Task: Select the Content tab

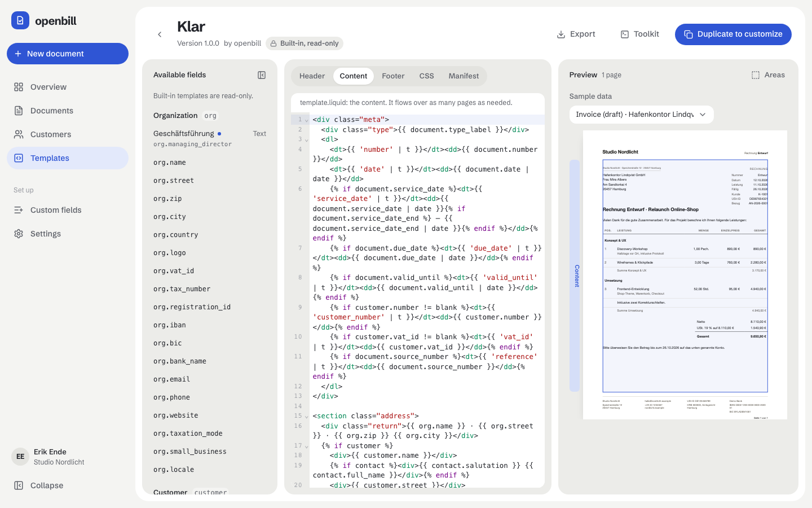Action: [x=354, y=76]
